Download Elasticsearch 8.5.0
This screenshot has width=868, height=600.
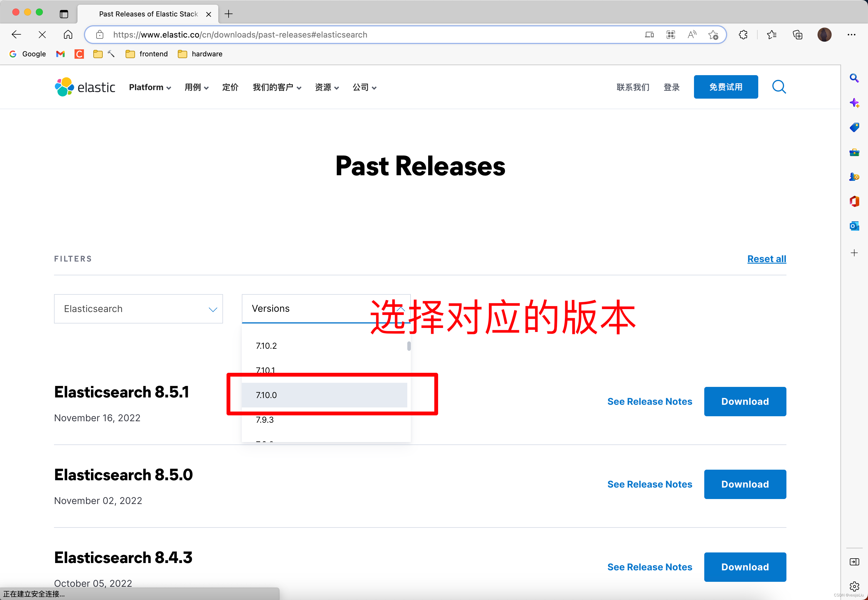745,484
